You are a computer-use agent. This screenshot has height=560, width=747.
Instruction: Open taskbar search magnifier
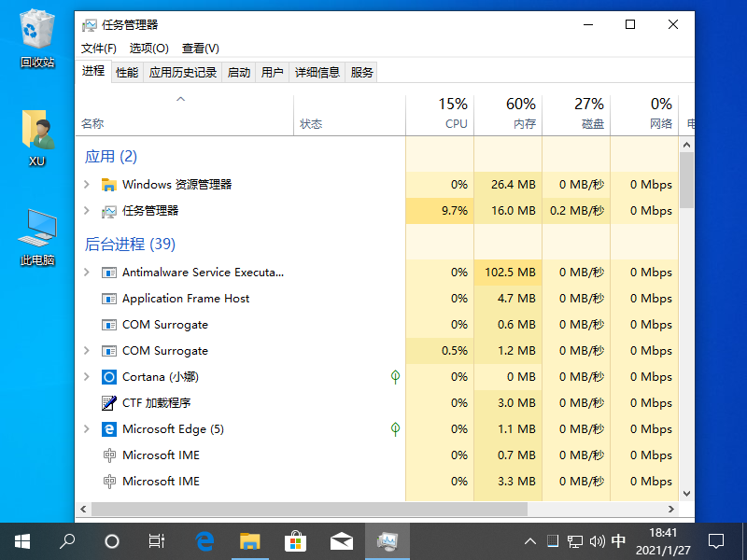67,541
